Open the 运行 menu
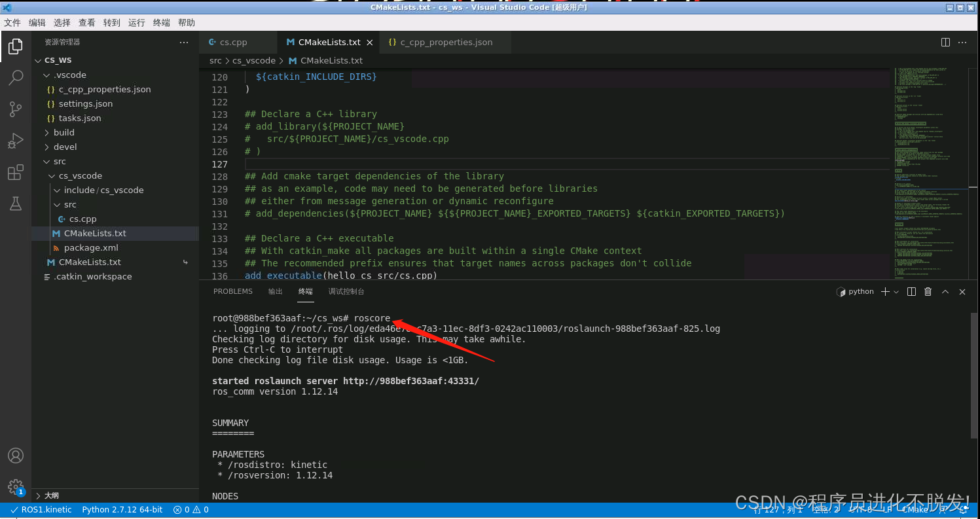The width and height of the screenshot is (980, 519). (137, 23)
